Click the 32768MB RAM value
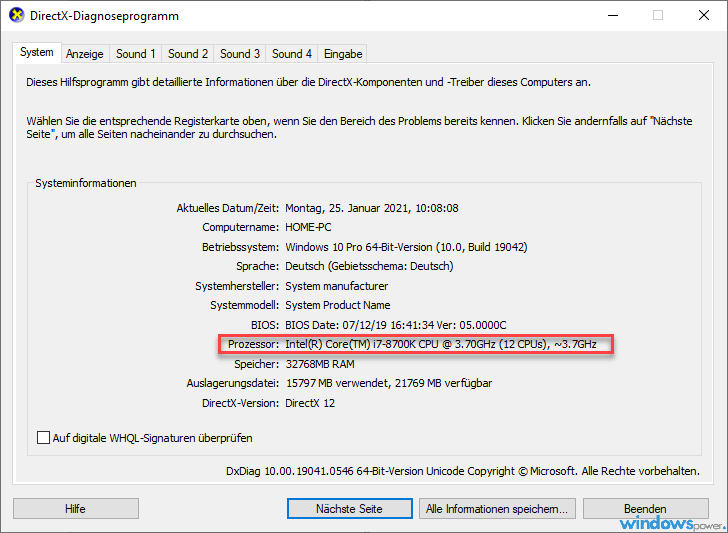The width and height of the screenshot is (728, 533). [320, 364]
